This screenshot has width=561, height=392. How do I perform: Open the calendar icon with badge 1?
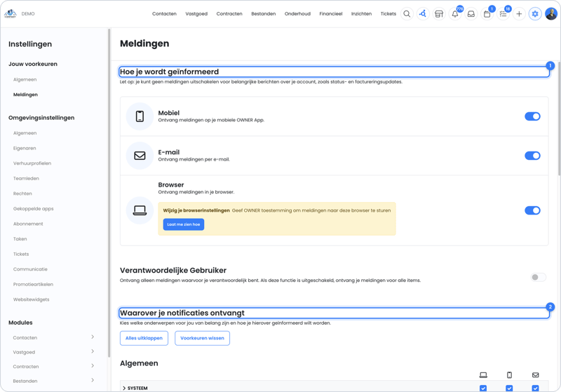[x=487, y=14]
